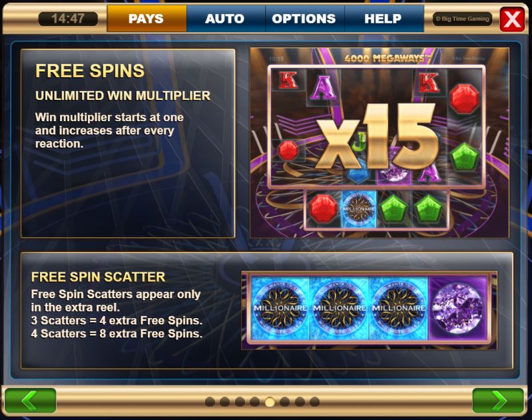Jump to the first page dot
The height and width of the screenshot is (420, 532).
210,401
